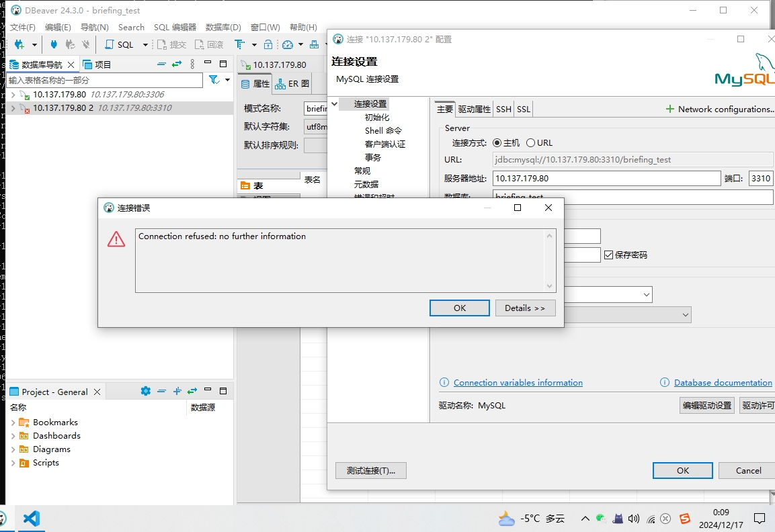Select the 主机 radio button
Screen dimensions: 775x532
tap(497, 143)
